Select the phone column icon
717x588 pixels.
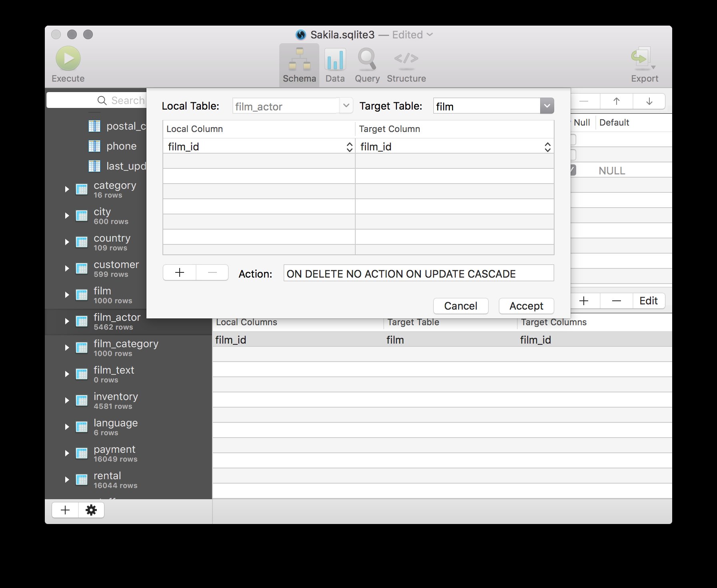point(94,146)
